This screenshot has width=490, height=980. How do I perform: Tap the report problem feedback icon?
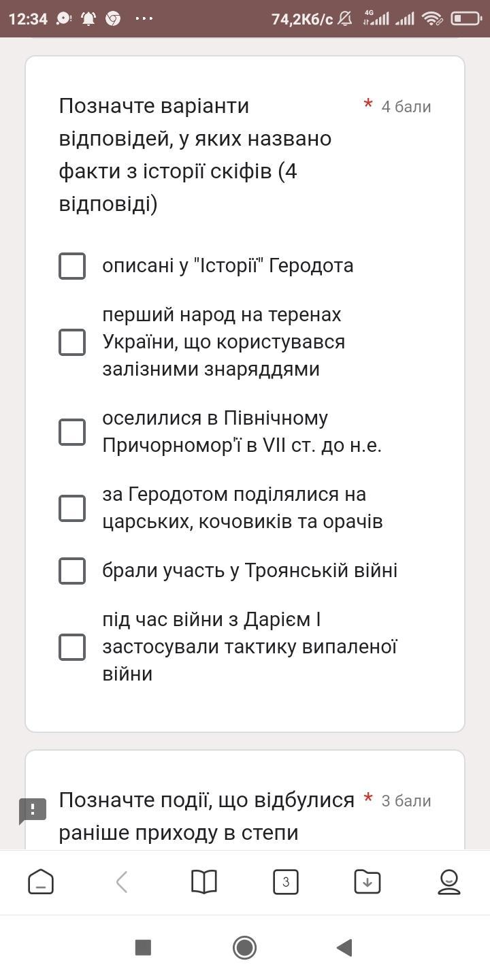pyautogui.click(x=32, y=810)
